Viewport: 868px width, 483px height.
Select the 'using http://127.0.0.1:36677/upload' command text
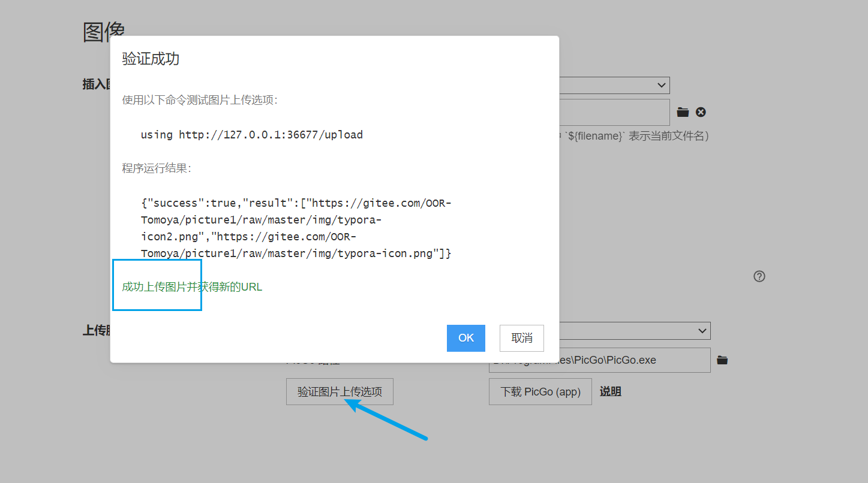coord(252,135)
